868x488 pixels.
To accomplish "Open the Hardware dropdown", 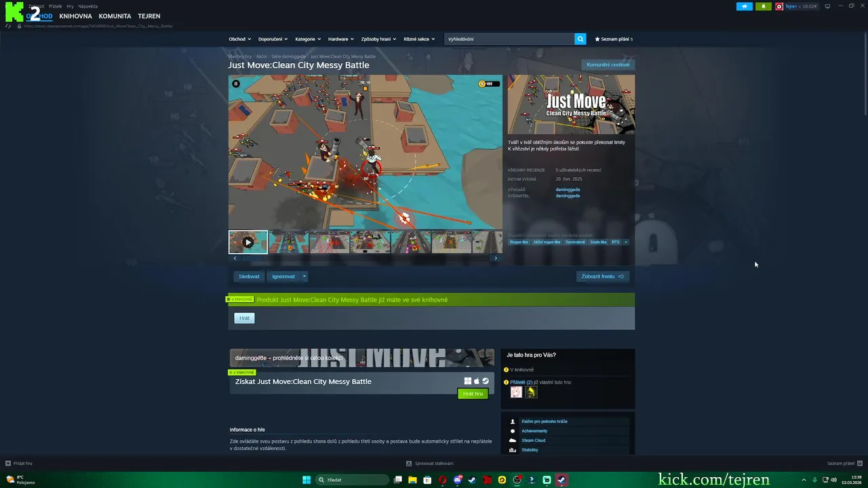I will point(340,39).
